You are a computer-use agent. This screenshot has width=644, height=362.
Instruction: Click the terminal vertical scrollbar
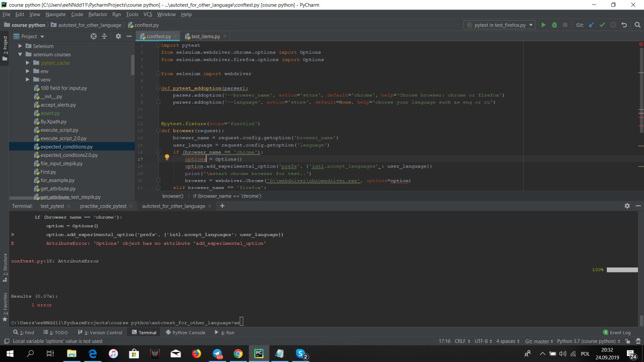click(641, 320)
